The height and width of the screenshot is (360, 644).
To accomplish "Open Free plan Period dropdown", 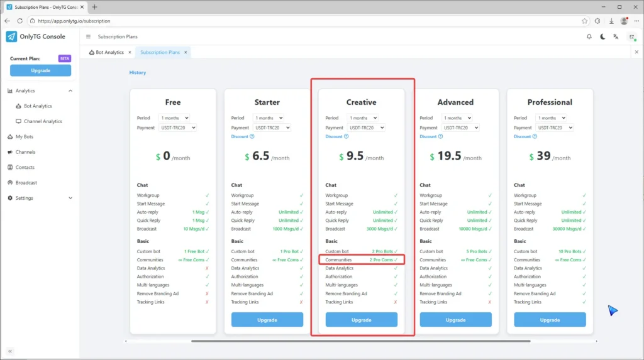I will [174, 118].
